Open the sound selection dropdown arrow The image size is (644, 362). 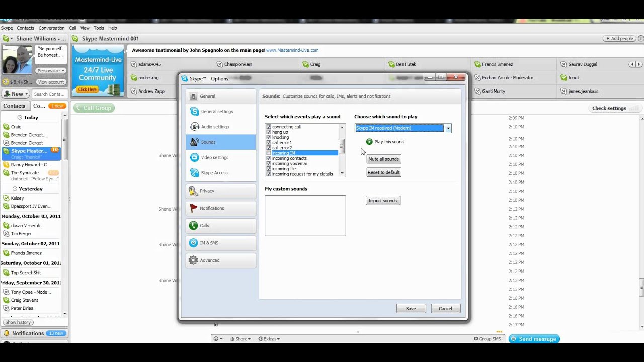click(x=448, y=128)
